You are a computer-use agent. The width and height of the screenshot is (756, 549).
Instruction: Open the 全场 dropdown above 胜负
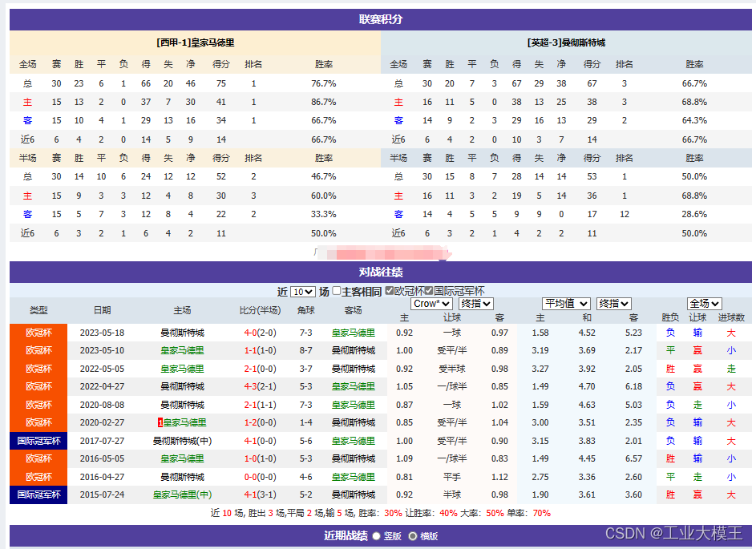point(705,304)
